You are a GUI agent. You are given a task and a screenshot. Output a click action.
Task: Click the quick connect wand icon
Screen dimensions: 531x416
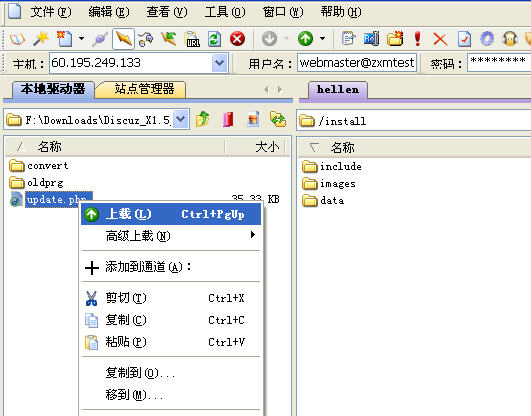click(x=41, y=39)
